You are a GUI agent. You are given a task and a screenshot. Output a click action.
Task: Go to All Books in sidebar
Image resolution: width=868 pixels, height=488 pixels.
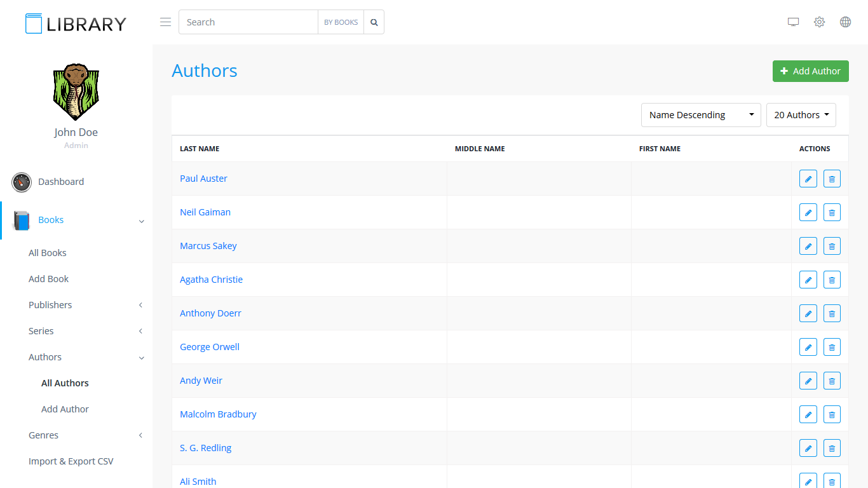(x=48, y=253)
